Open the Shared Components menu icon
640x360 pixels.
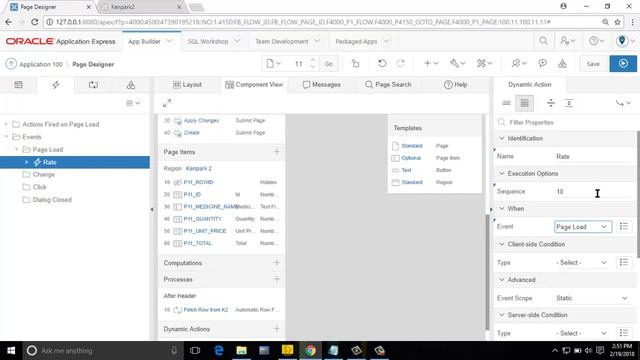(484, 64)
